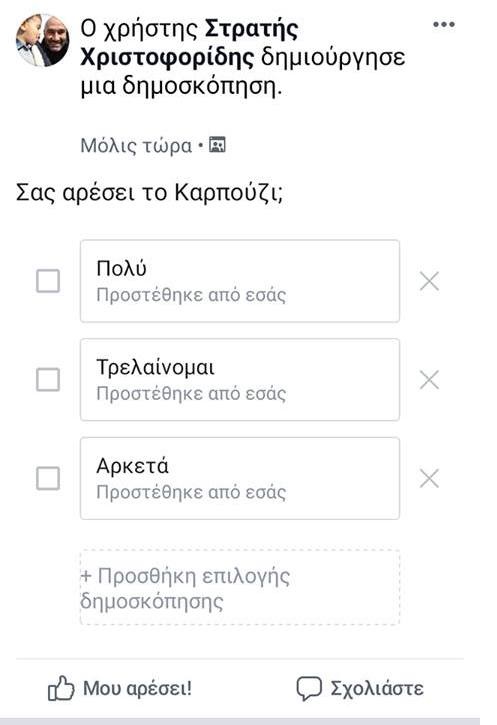Check the Τρελαίνομαι poll option checkbox

(48, 380)
